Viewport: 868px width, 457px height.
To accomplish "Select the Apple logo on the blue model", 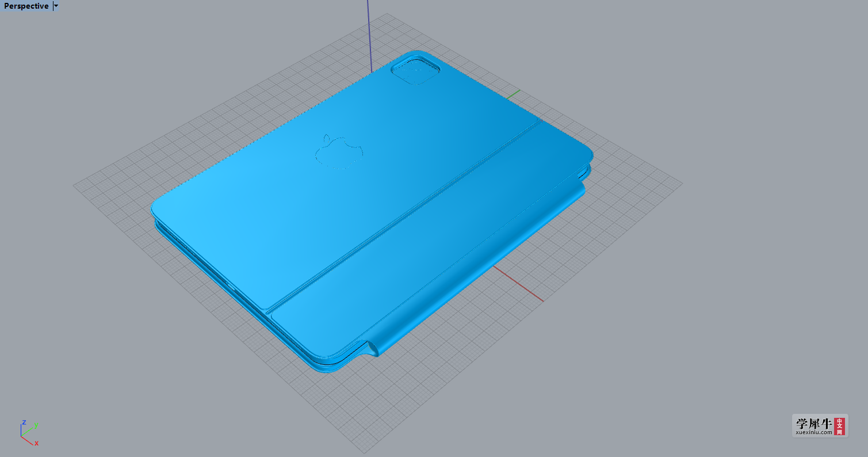I will 339,152.
